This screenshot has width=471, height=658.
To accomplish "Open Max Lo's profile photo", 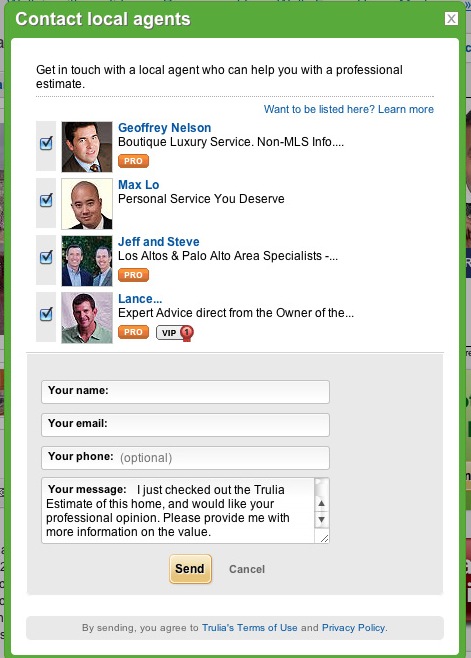I will 87,204.
